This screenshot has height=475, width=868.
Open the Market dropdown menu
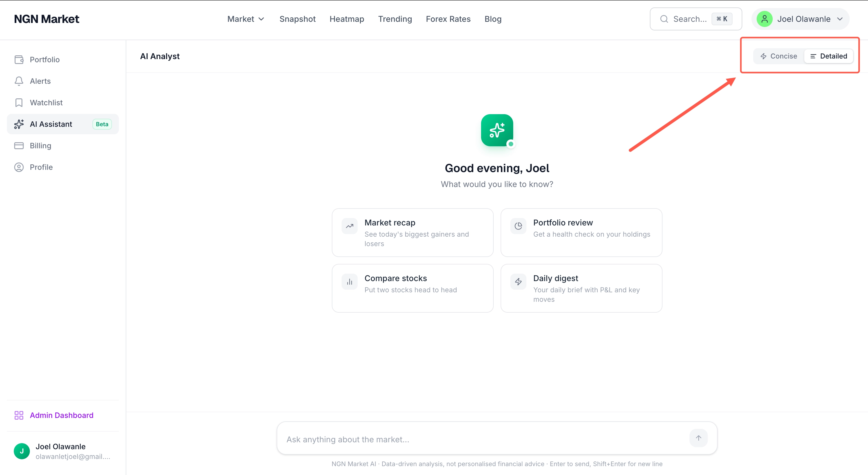[x=245, y=19]
